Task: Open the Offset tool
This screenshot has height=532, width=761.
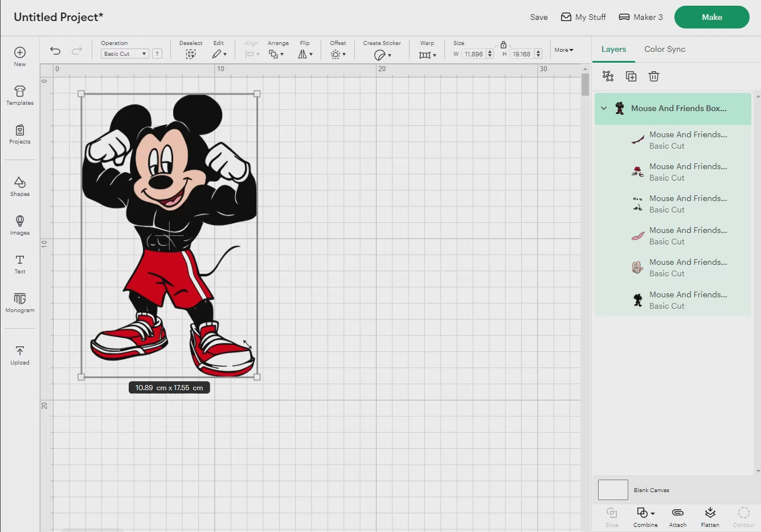Action: click(338, 54)
